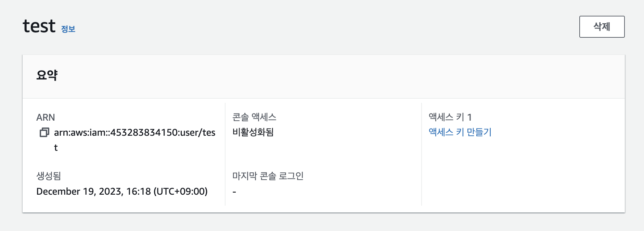This screenshot has height=231, width=644.
Task: Click the empty area below 액세스 키 만들기
Action: 523,171
